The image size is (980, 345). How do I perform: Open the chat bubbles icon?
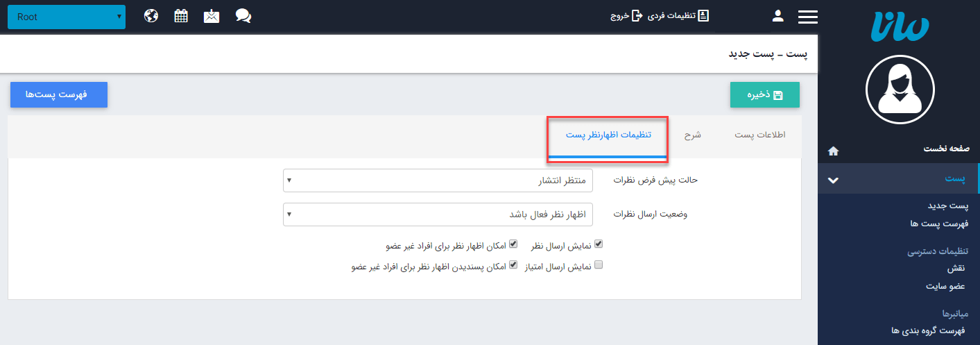coord(243,16)
